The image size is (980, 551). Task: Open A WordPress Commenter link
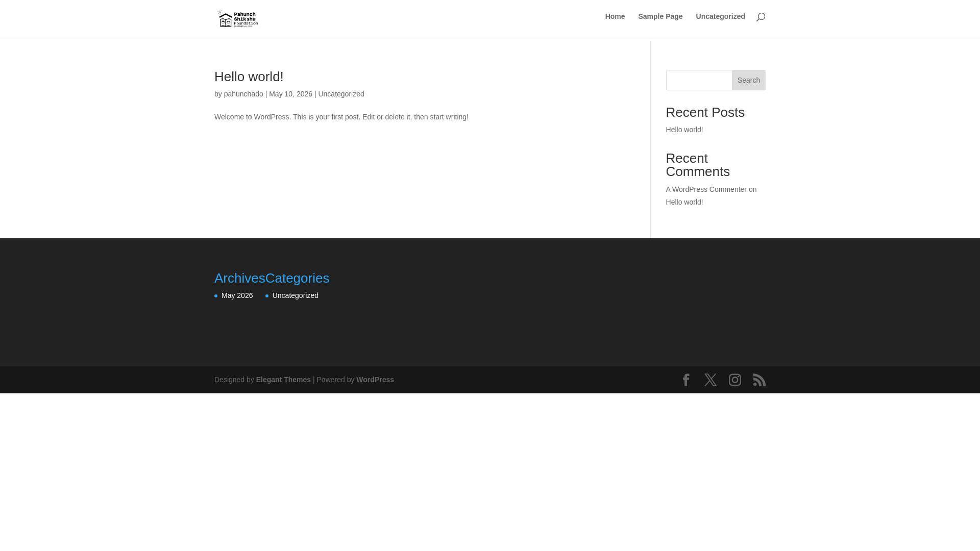pyautogui.click(x=706, y=189)
